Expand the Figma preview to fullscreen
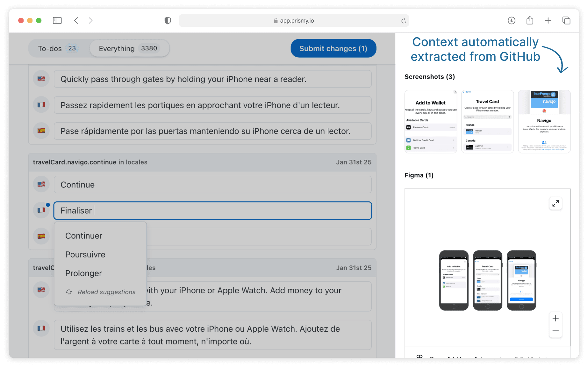 click(x=556, y=203)
